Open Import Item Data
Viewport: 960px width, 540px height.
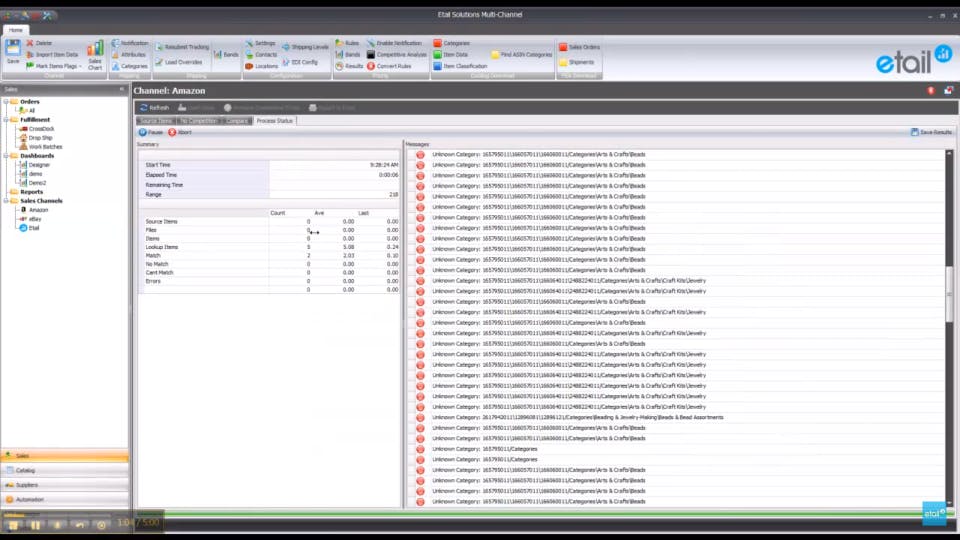(52, 54)
